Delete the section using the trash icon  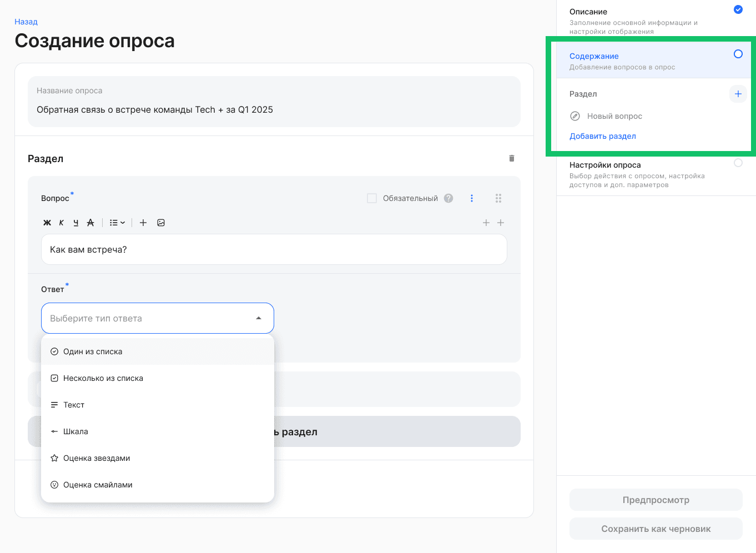pos(511,158)
